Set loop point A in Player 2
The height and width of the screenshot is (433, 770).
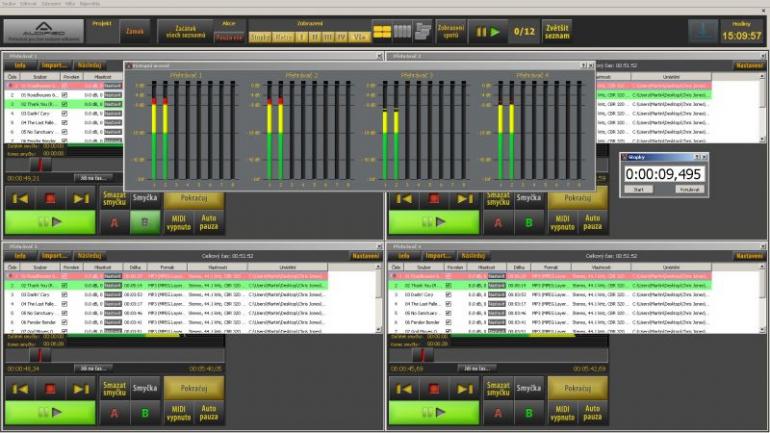coord(498,223)
